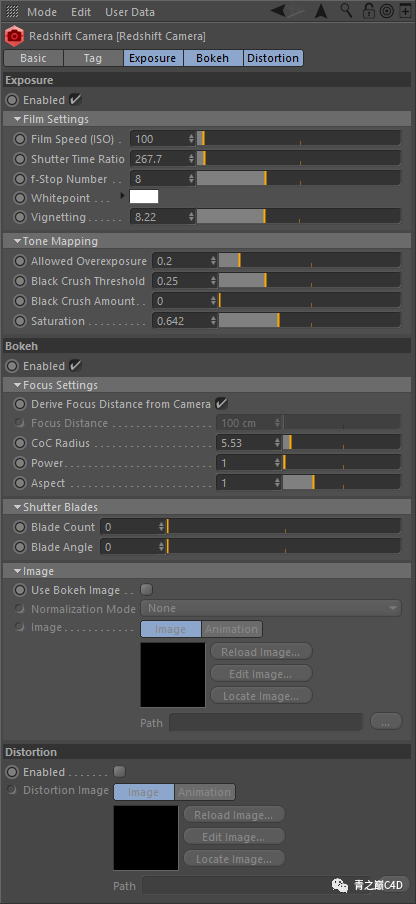
Task: Click the Film Speed (ISO) spinner arrows
Action: (191, 139)
